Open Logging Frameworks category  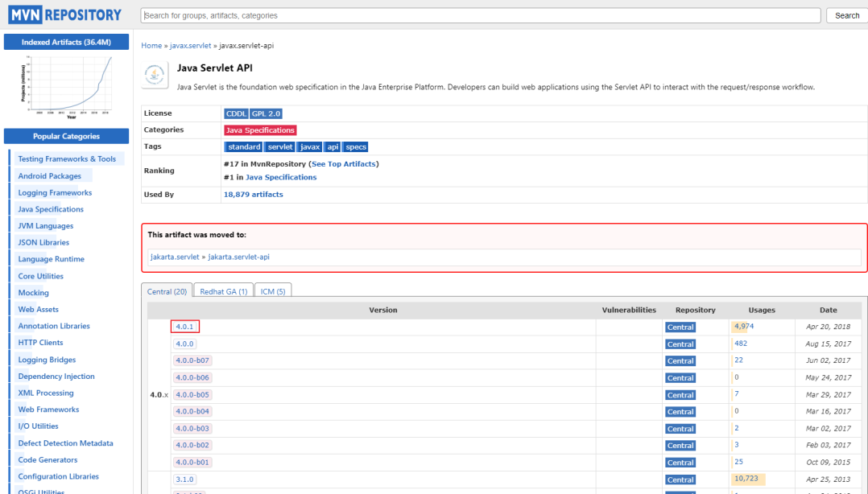pos(55,192)
